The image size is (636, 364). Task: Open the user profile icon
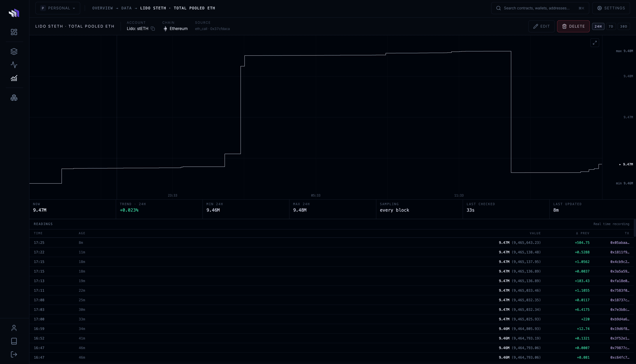point(14,328)
